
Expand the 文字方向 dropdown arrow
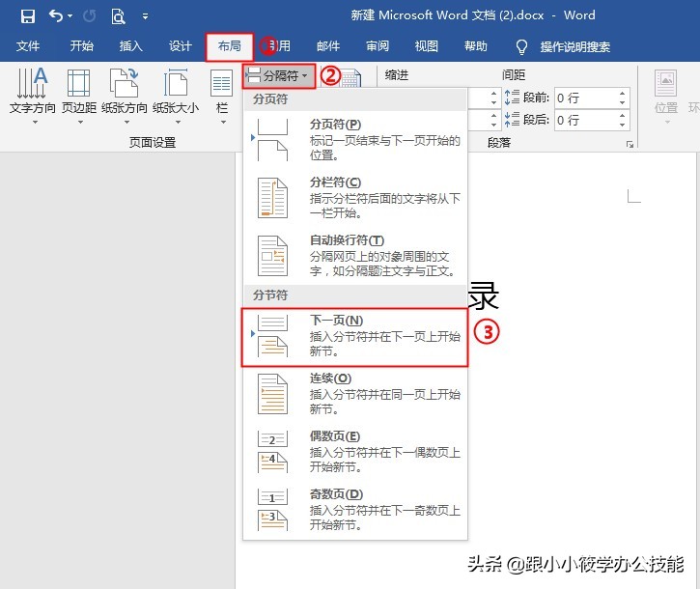36,122
